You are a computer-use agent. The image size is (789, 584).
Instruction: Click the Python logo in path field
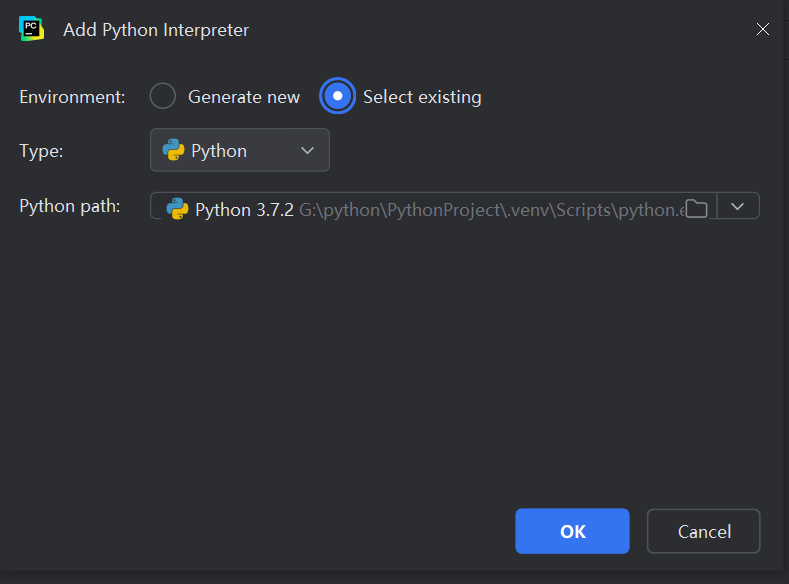178,209
